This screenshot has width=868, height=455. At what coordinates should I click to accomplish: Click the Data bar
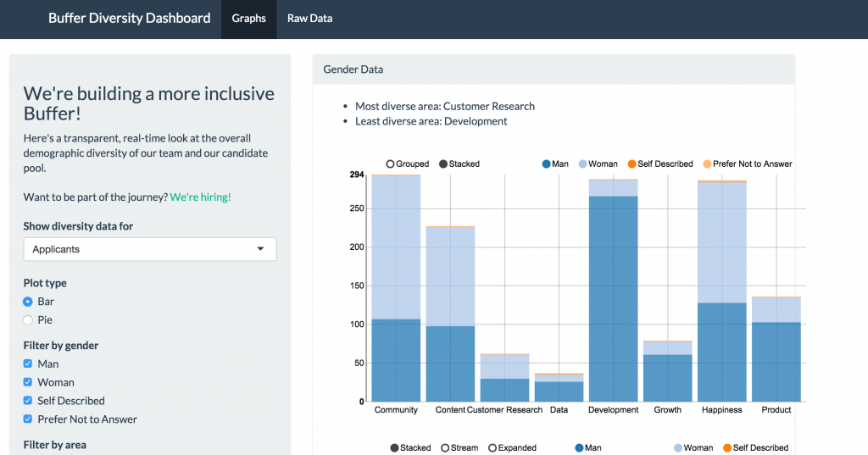point(559,388)
